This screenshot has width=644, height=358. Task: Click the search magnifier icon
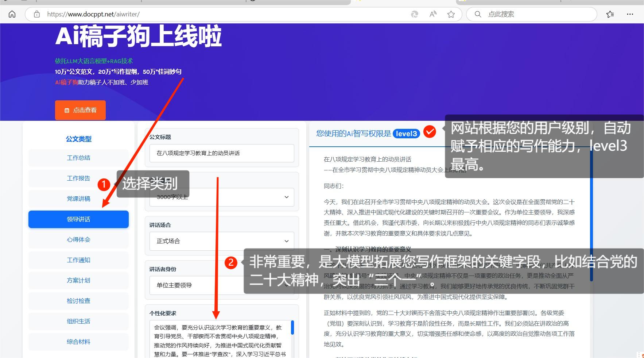[478, 14]
